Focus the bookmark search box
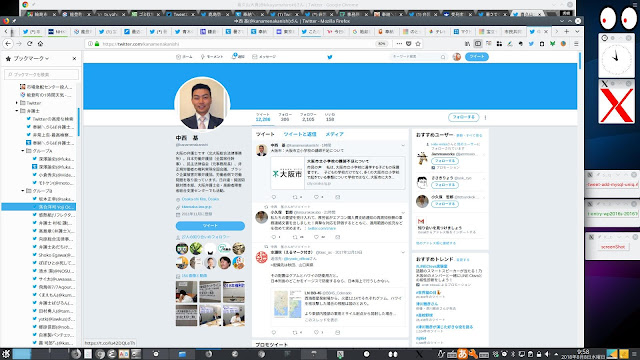This screenshot has height=360, width=640. coord(41,75)
